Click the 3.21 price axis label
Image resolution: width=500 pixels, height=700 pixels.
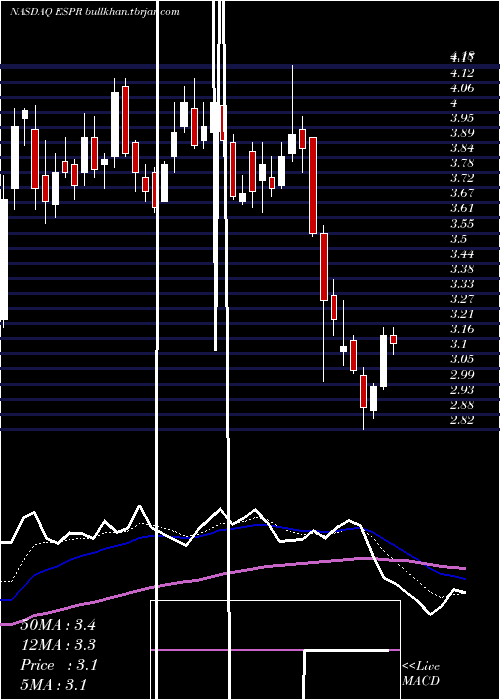pyautogui.click(x=462, y=314)
